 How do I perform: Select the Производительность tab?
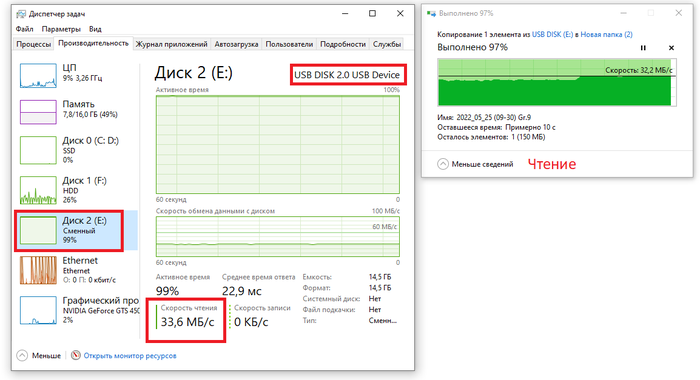coord(93,43)
